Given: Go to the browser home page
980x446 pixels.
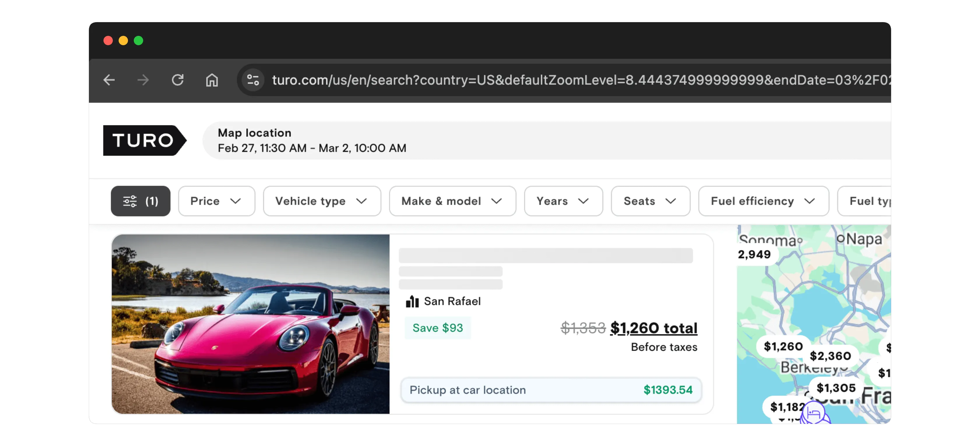Looking at the screenshot, I should tap(212, 80).
